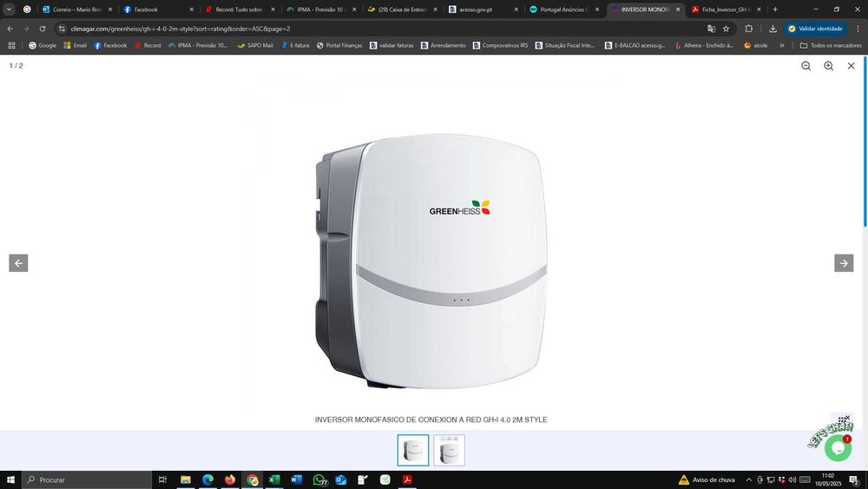This screenshot has height=489, width=868.
Task: Open the Chrome extensions menu
Action: pyautogui.click(x=749, y=29)
